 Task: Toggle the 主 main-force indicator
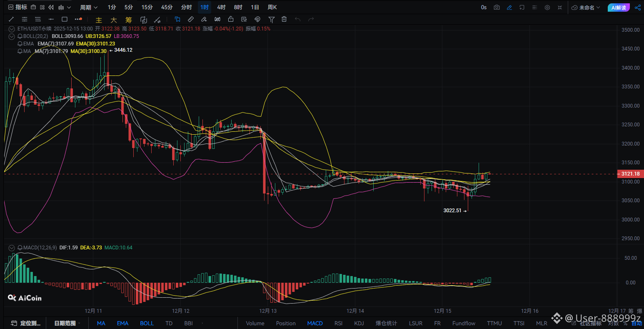[x=99, y=20]
